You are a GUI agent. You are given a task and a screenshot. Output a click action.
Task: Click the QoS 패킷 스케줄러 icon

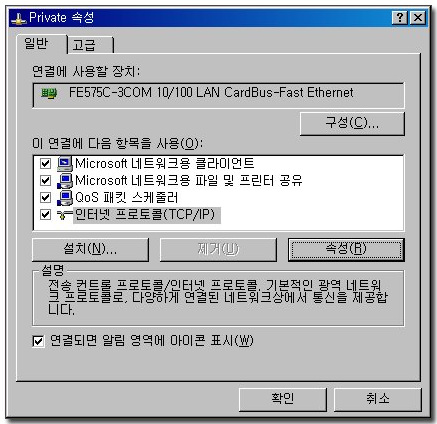[65, 198]
